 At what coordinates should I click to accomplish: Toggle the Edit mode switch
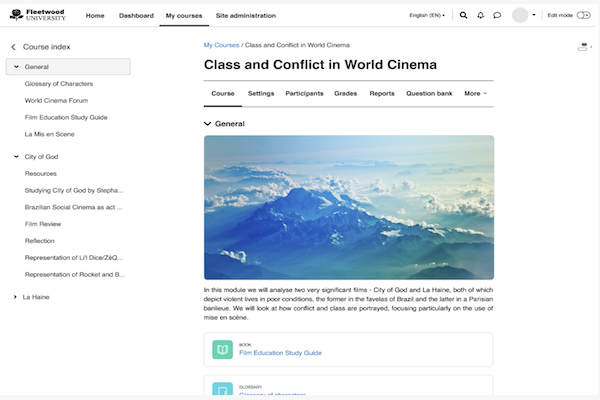click(584, 15)
